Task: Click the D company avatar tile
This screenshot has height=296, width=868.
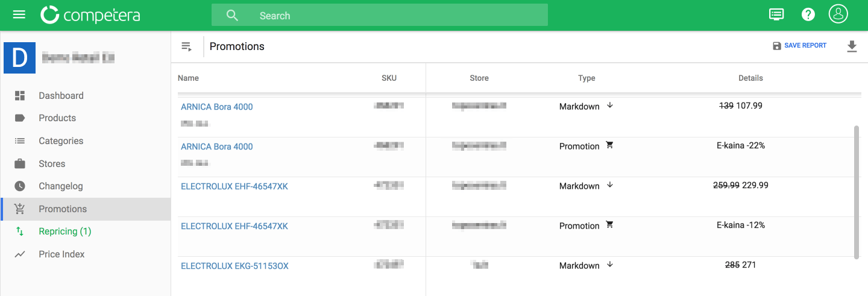Action: click(19, 58)
